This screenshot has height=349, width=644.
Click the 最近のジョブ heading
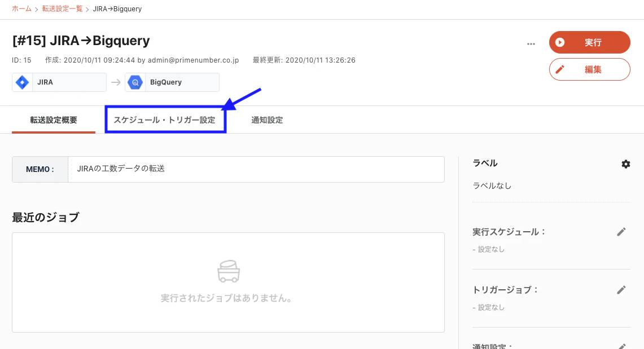click(46, 218)
